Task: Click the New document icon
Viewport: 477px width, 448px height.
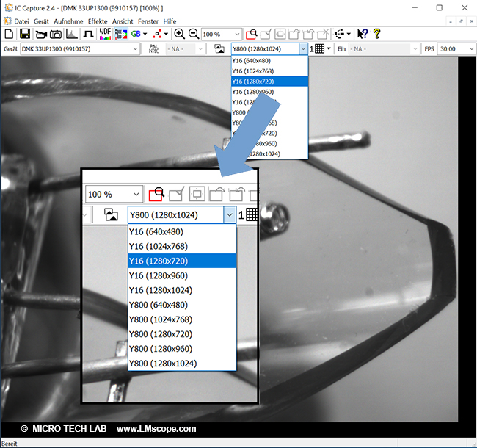Action: (x=9, y=35)
